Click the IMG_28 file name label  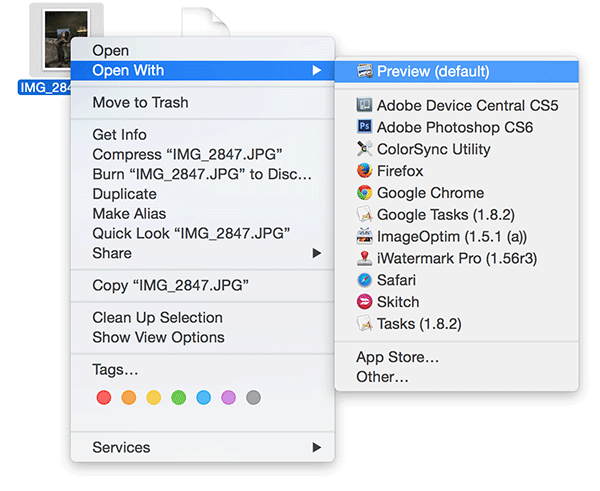coord(45,88)
